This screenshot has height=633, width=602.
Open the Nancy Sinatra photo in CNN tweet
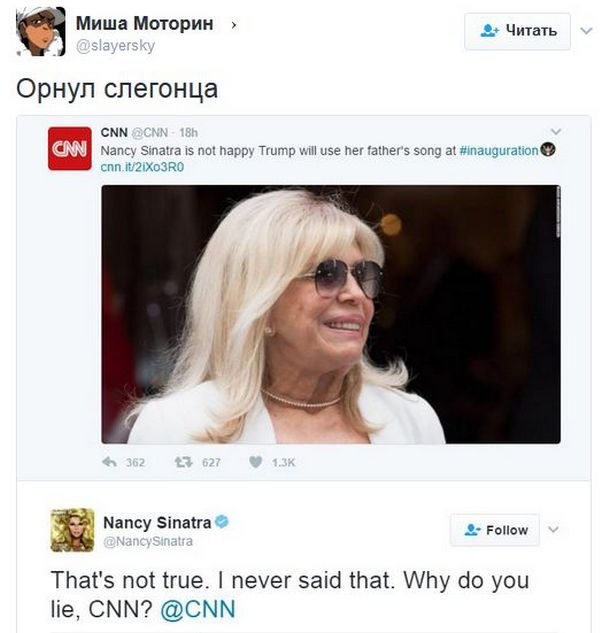[x=330, y=314]
